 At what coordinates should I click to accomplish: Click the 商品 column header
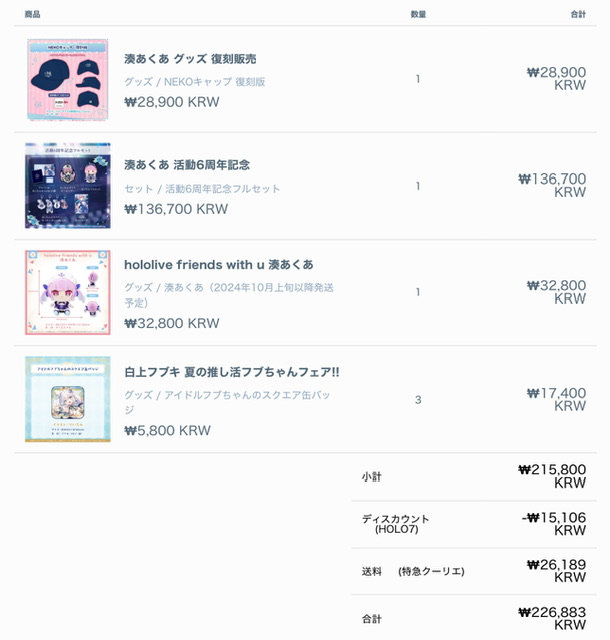click(32, 14)
